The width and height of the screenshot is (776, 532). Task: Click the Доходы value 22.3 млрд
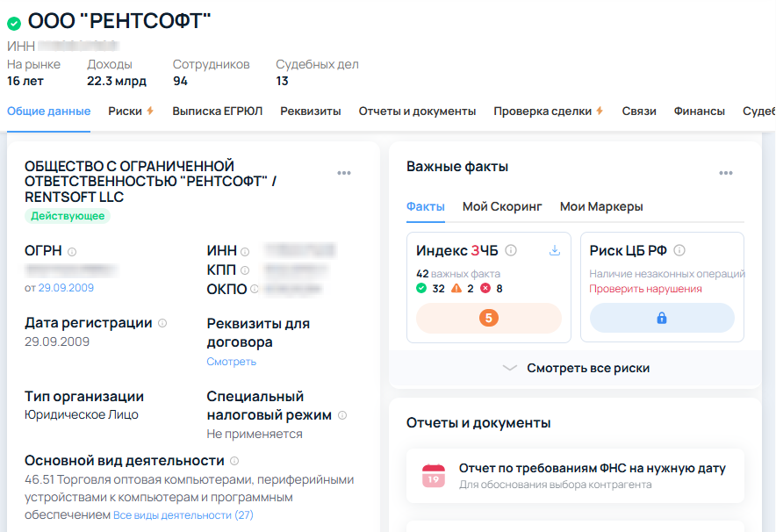pos(117,81)
